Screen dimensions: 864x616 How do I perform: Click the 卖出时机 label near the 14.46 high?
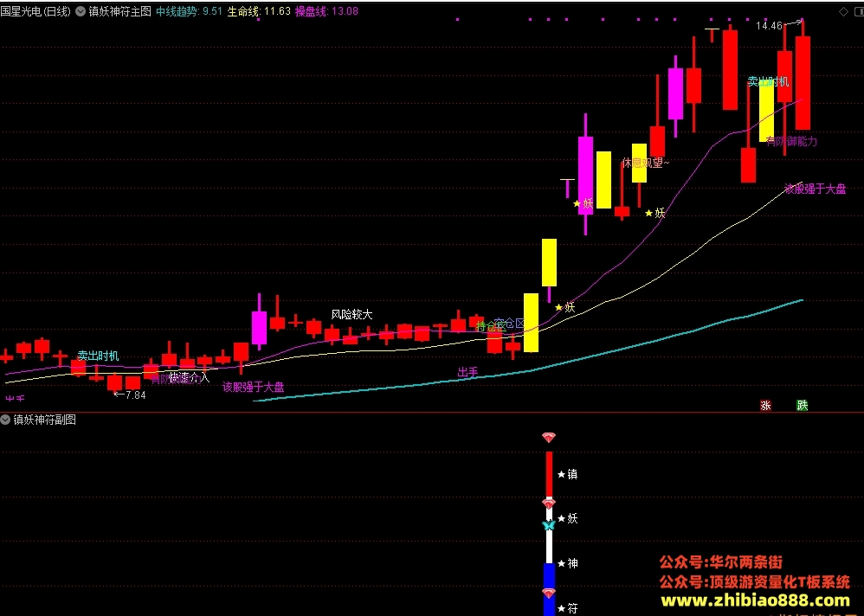[768, 82]
